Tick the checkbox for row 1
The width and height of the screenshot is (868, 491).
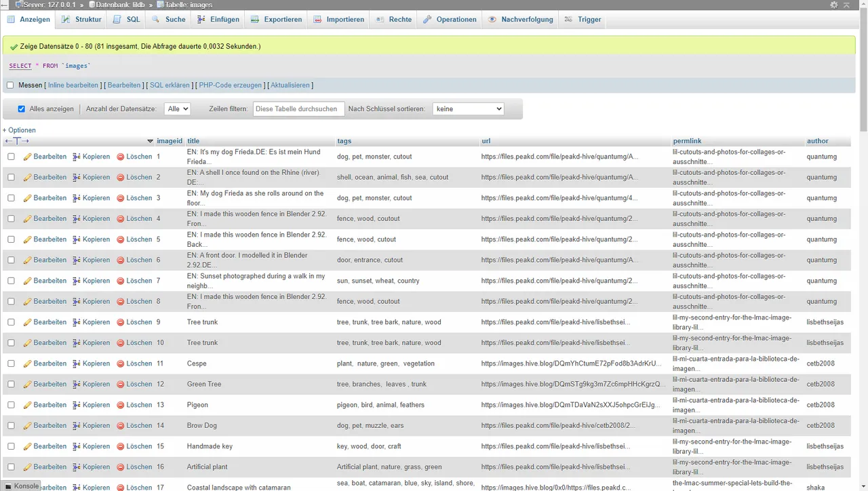pyautogui.click(x=11, y=157)
